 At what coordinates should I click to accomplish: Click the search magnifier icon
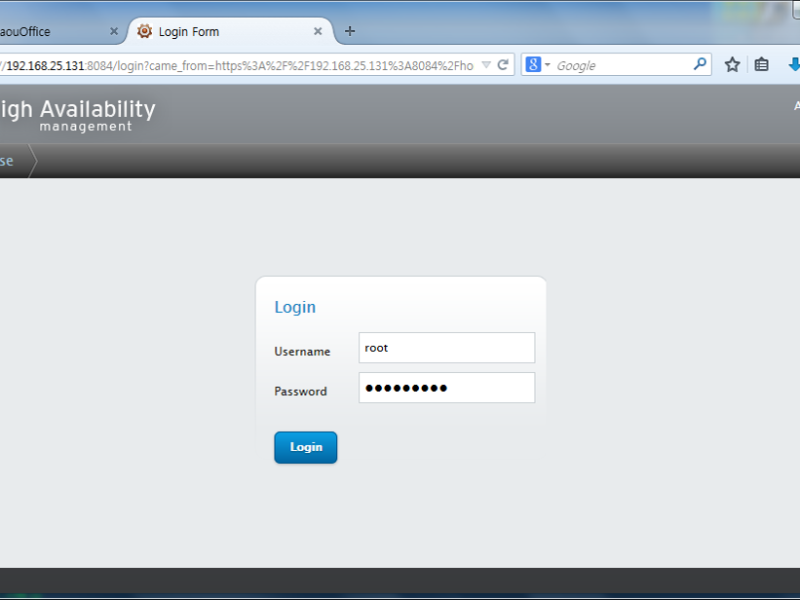click(x=700, y=64)
